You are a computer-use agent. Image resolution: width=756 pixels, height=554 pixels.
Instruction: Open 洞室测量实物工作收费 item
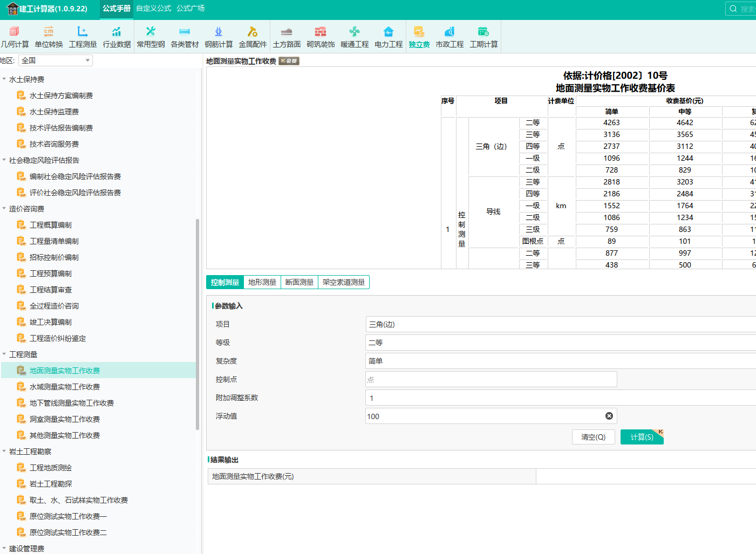point(65,419)
